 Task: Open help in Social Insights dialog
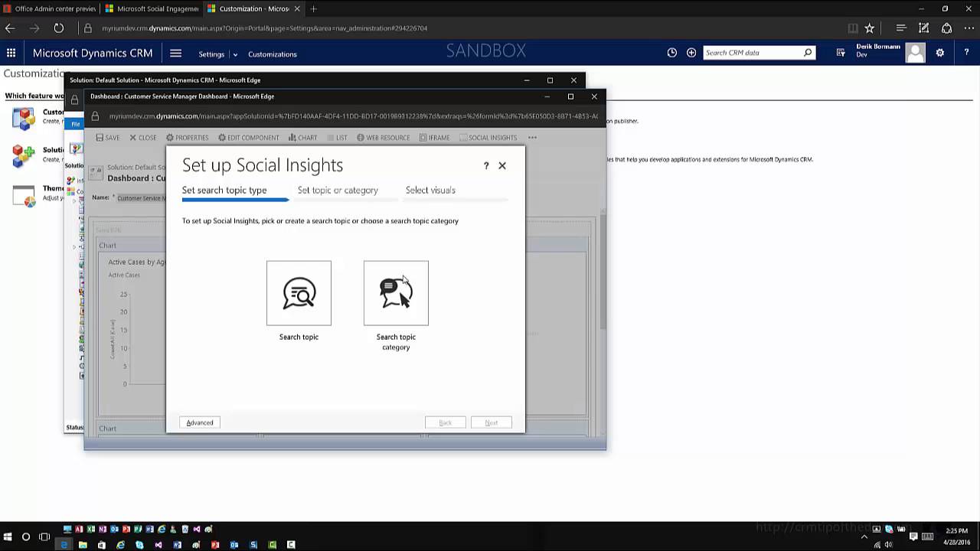[x=486, y=165]
